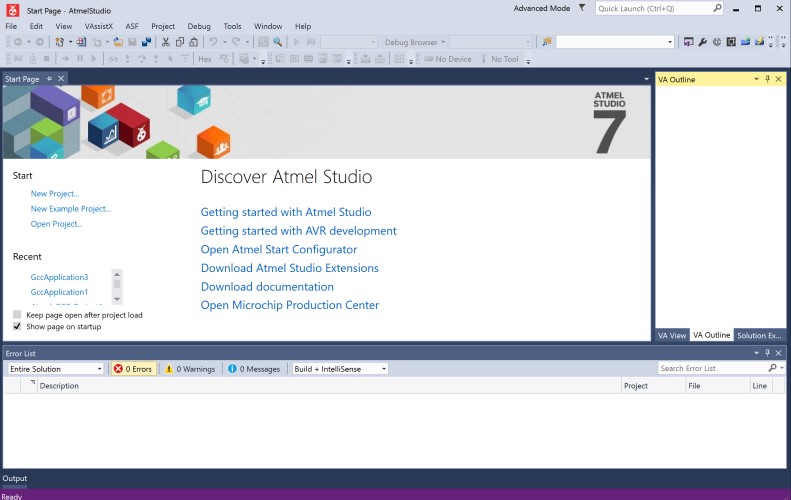Click the Paste clipboard icon

click(x=194, y=42)
